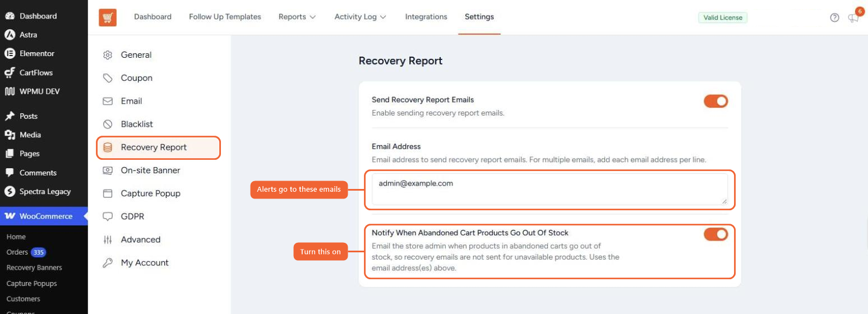Open the Follow Up Templates tab
868x314 pixels.
coord(225,17)
